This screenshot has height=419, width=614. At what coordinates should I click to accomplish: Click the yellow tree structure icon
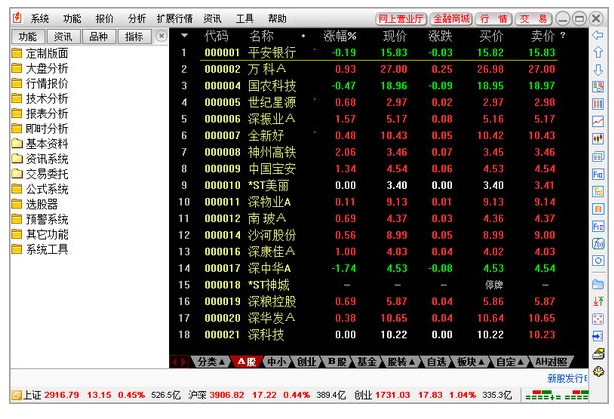(x=598, y=191)
